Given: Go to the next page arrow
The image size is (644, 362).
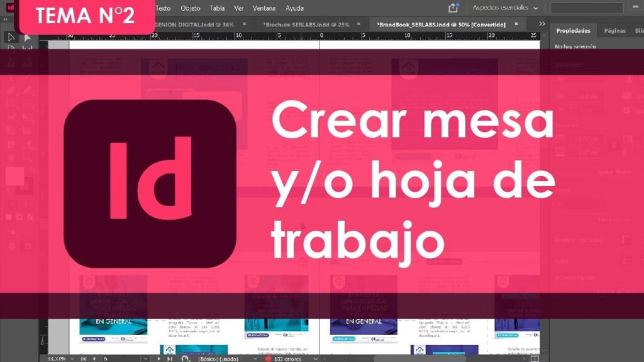Looking at the screenshot, I should (159, 358).
